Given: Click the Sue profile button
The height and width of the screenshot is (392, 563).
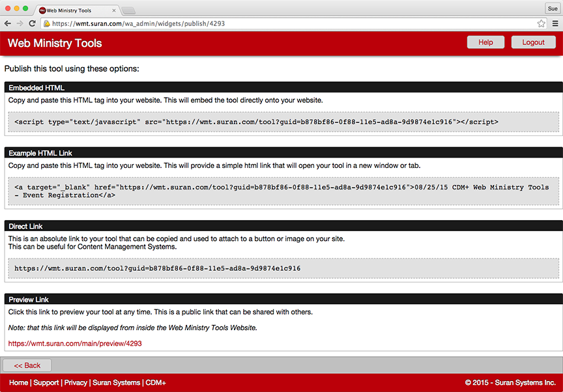Looking at the screenshot, I should pyautogui.click(x=553, y=8).
